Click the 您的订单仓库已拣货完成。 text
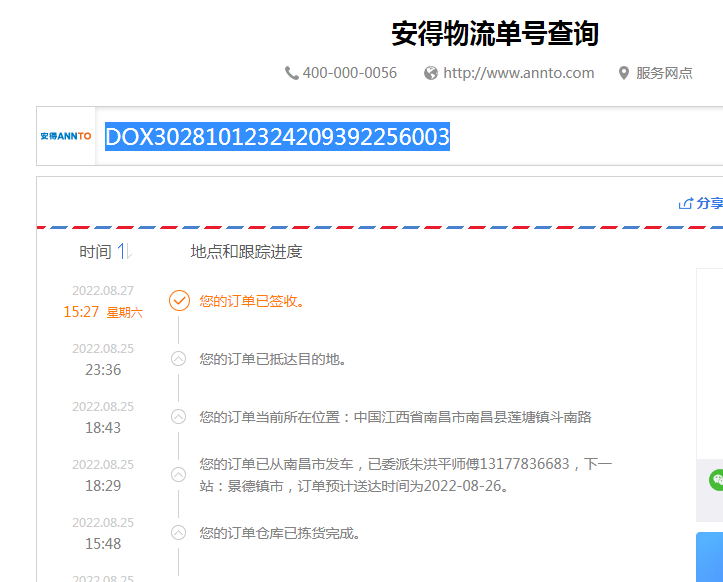The image size is (723, 582). (x=280, y=533)
